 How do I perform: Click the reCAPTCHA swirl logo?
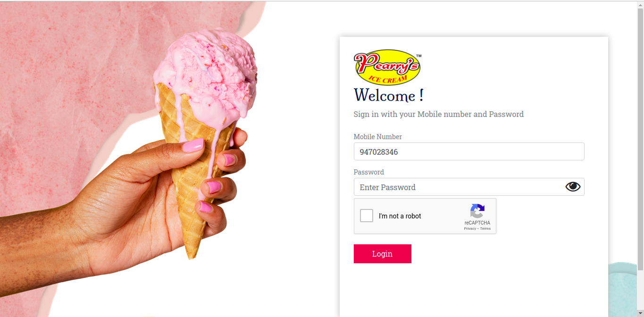coord(477,211)
